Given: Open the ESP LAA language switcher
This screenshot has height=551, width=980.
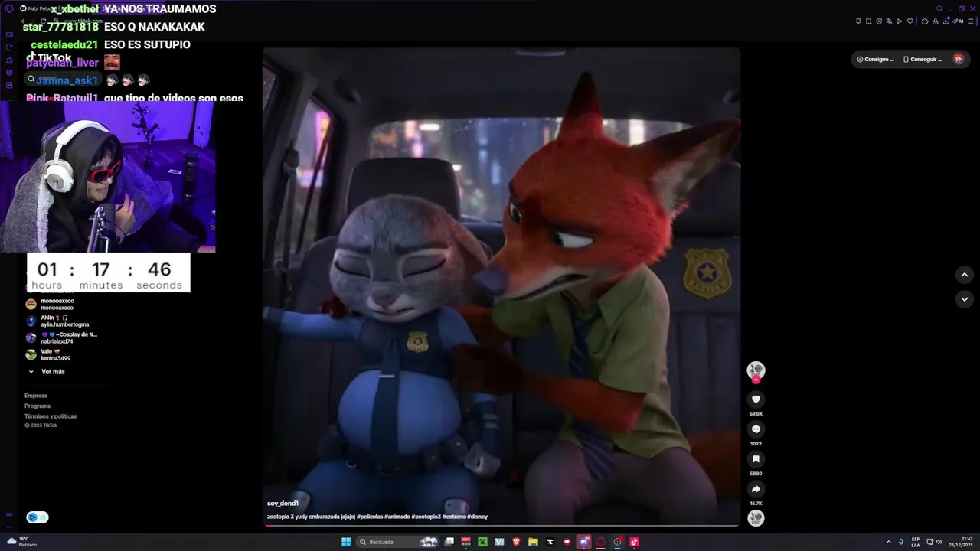Looking at the screenshot, I should [x=916, y=542].
